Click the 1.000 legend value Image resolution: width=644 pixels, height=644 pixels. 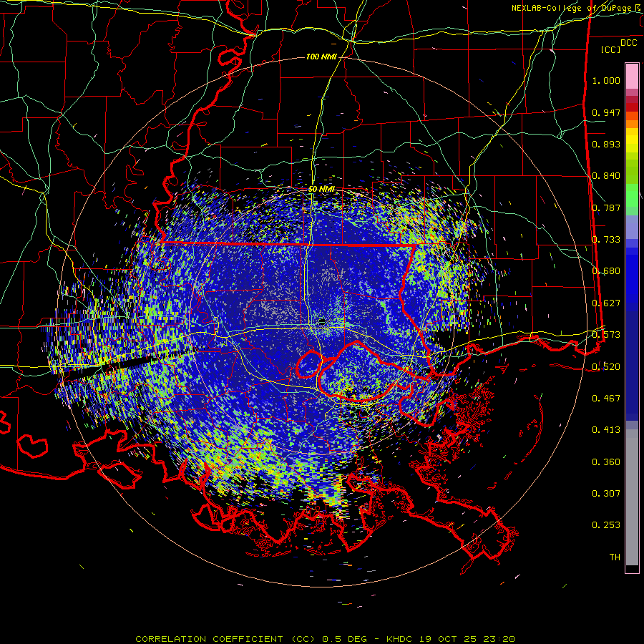(606, 80)
